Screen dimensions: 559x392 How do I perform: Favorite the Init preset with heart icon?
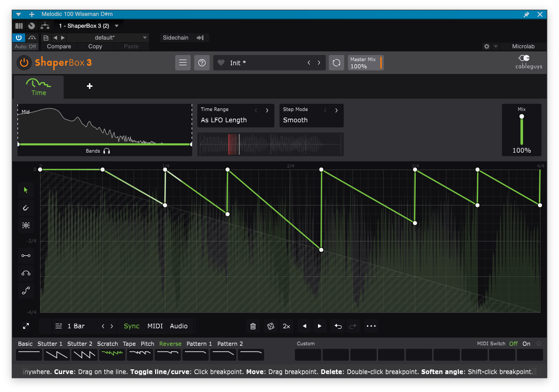click(221, 63)
